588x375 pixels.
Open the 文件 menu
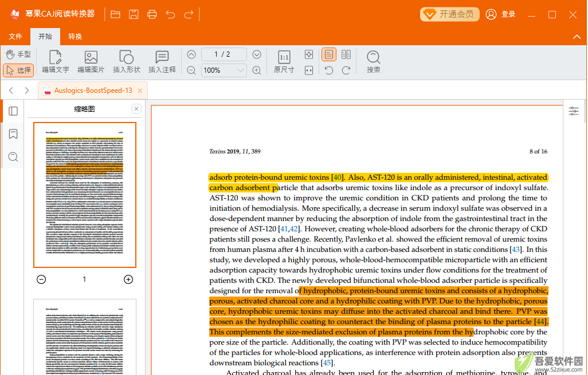(x=15, y=36)
